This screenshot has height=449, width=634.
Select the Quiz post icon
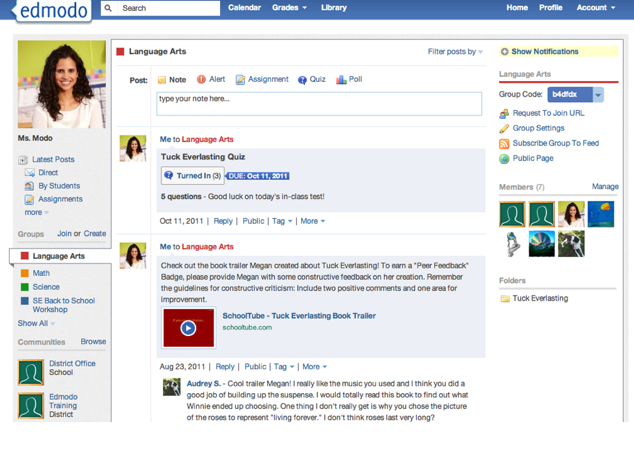(x=302, y=80)
